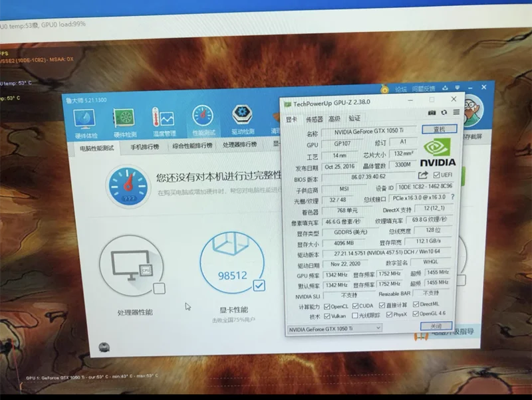Click 查找 lookup button in GPU-Z
The image size is (532, 400).
[x=440, y=129]
